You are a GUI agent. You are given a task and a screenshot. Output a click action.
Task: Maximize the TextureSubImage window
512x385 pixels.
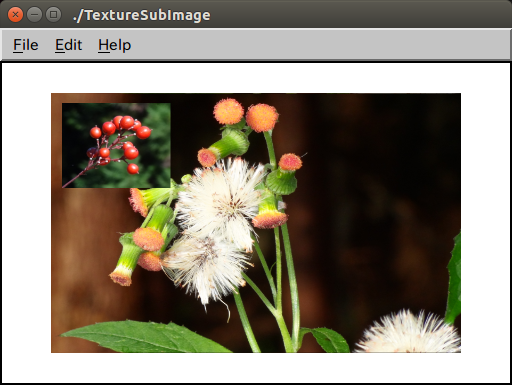(x=53, y=15)
